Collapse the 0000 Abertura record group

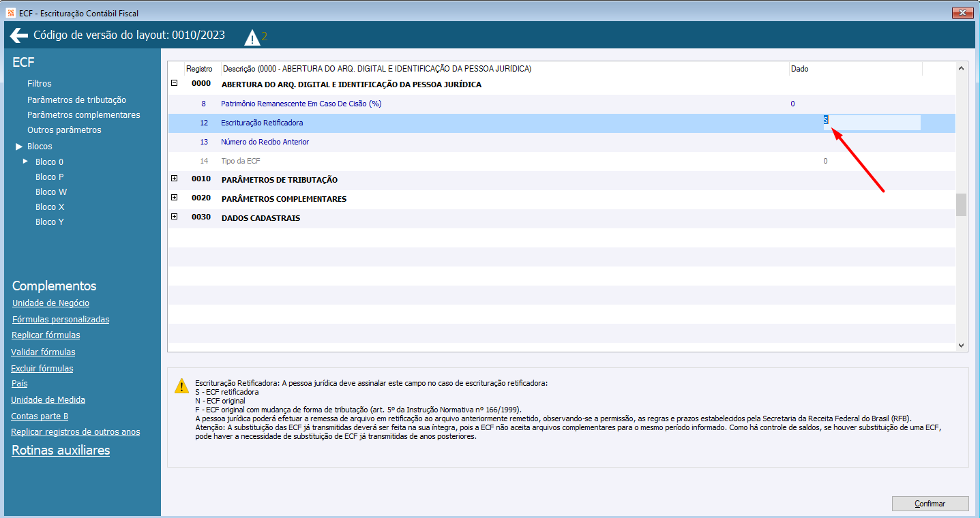coord(175,84)
